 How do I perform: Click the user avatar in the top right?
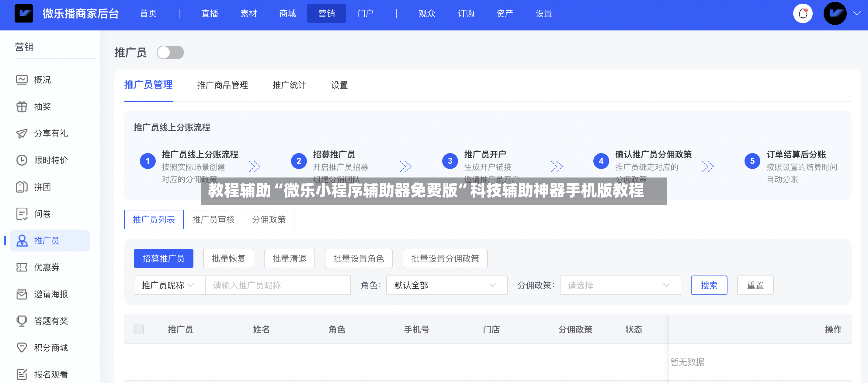(835, 13)
